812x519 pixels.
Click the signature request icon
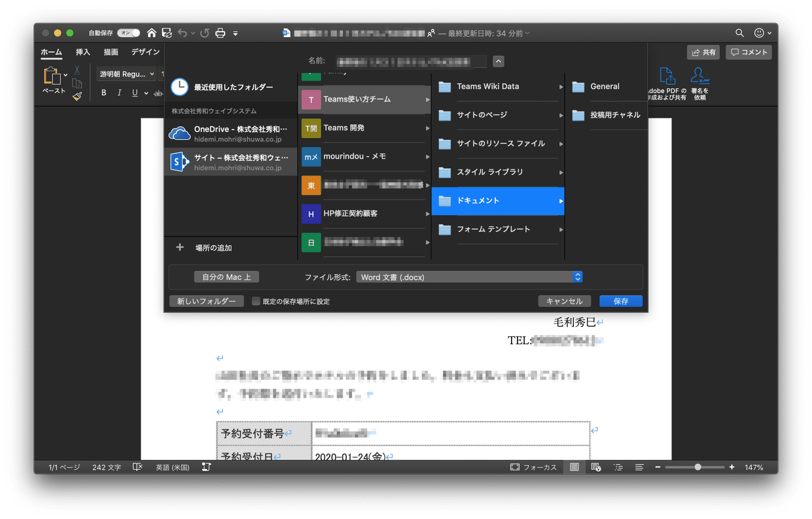[699, 76]
